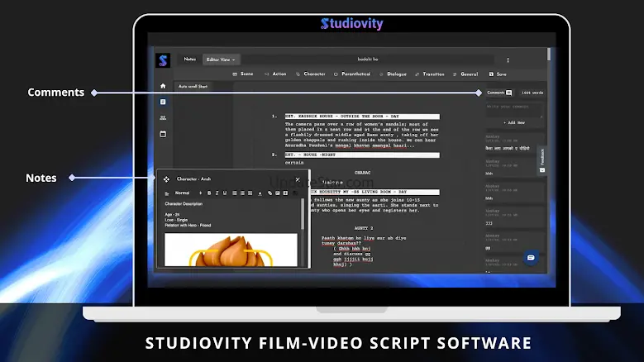Viewport: 644px width, 362px height.
Task: Click the ordered list icon in note toolbar
Action: coord(235,193)
